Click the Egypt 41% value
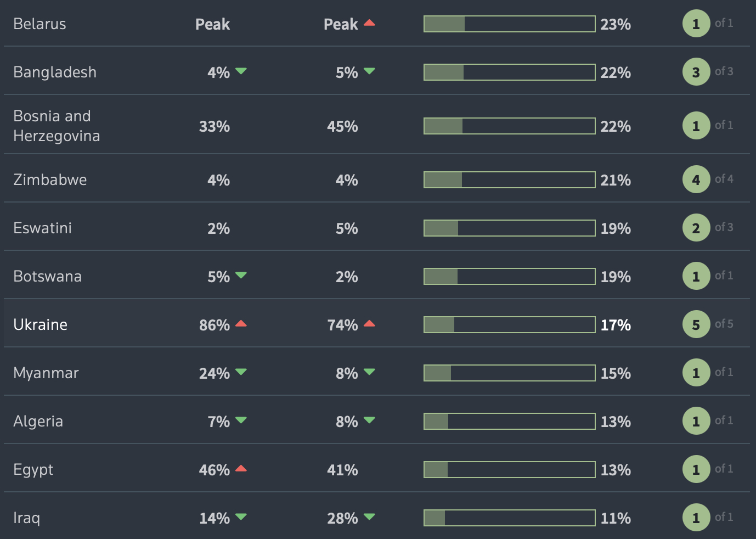 pos(342,470)
